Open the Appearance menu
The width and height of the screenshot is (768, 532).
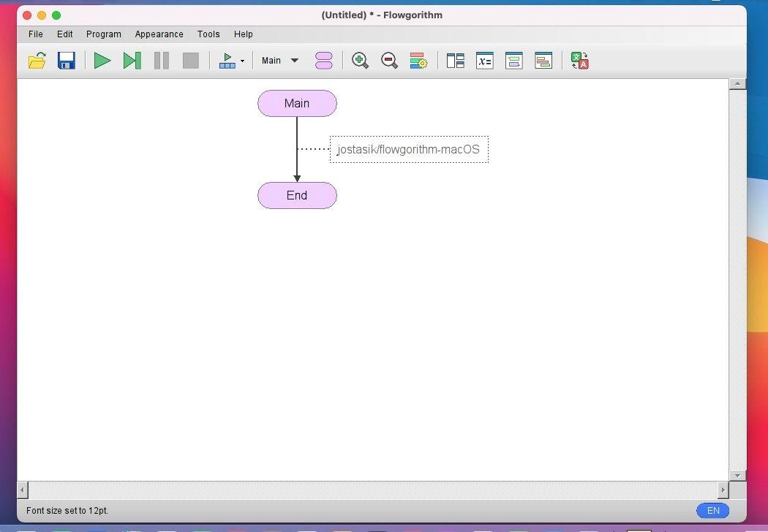click(x=159, y=34)
